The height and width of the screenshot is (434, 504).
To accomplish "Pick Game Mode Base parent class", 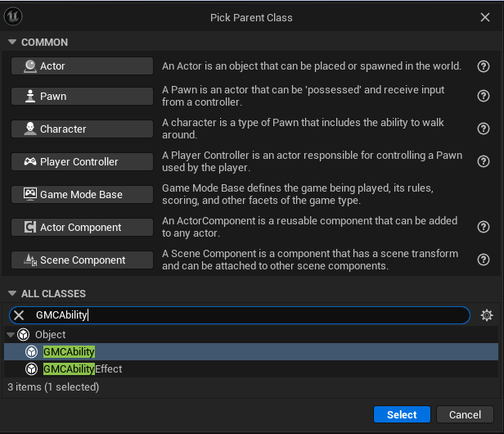I will tap(83, 194).
